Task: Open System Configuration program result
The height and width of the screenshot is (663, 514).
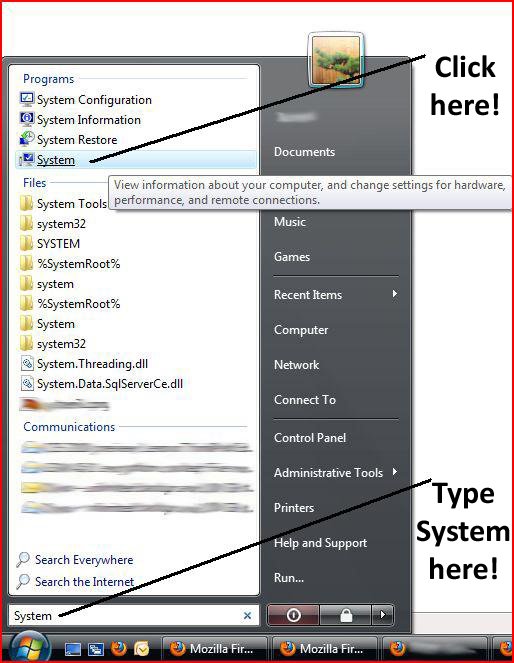Action: [x=86, y=100]
